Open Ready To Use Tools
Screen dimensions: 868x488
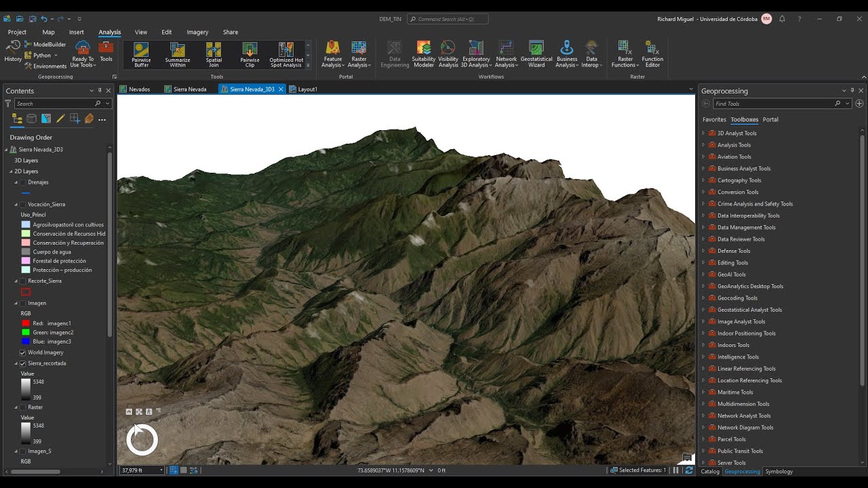click(83, 54)
